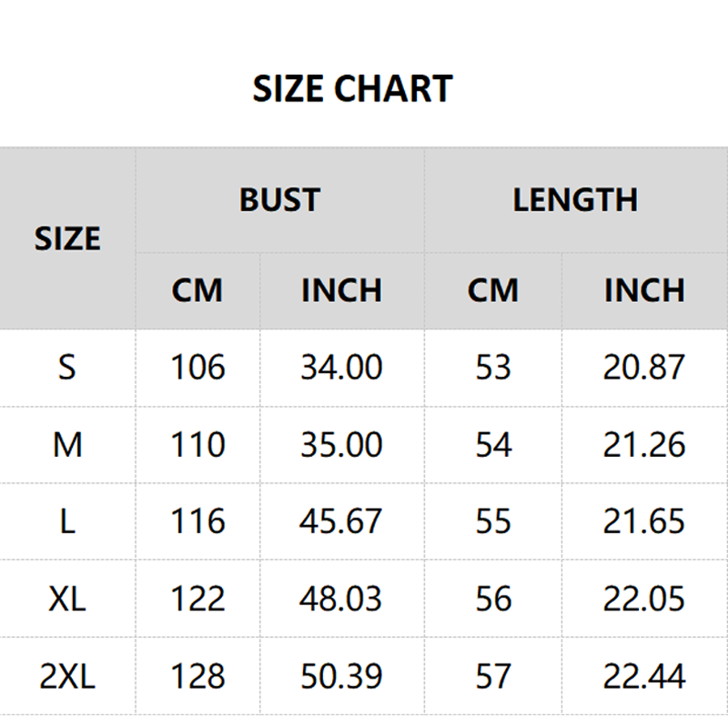The width and height of the screenshot is (728, 728).
Task: Select the 20.87 length inch cell
Action: coord(644,368)
